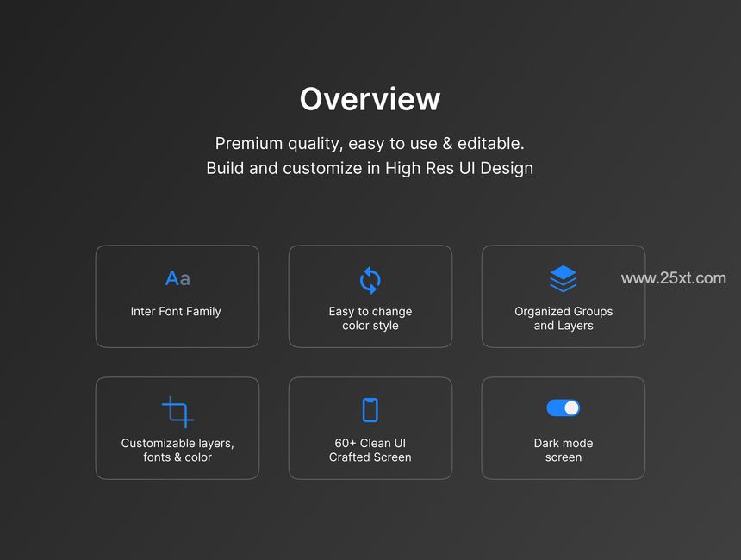Viewport: 741px width, 560px height.
Task: Select the 'Easy to change color style' text
Action: (370, 319)
